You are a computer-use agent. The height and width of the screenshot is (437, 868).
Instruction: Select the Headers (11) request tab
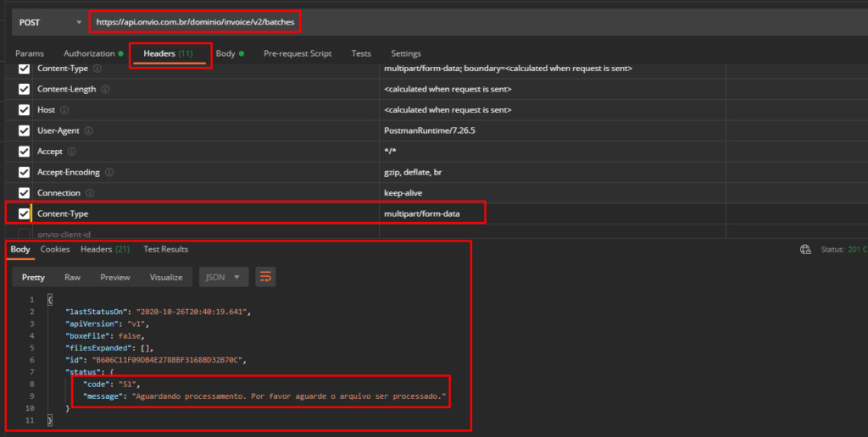point(169,53)
